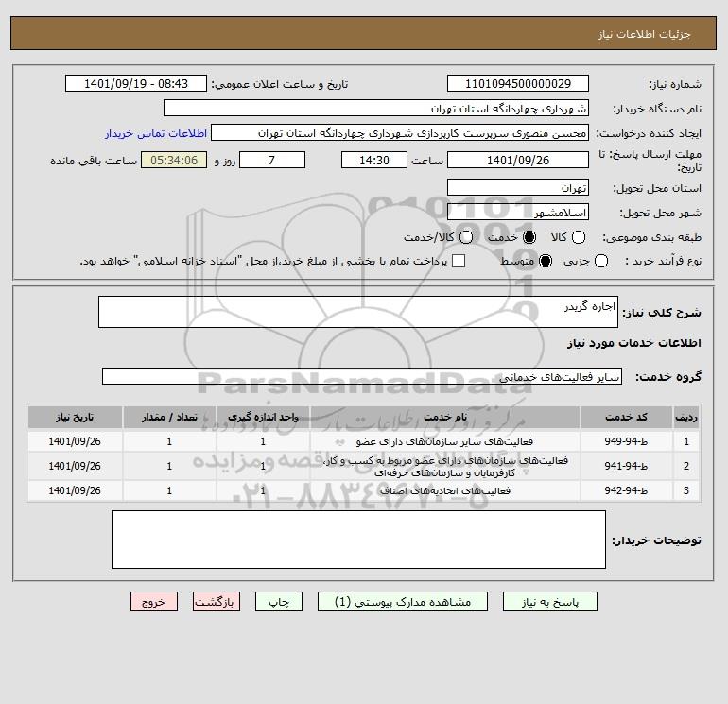Click the announcement date field 1401/09/19 - 08:43
The image size is (728, 704).
point(136,84)
